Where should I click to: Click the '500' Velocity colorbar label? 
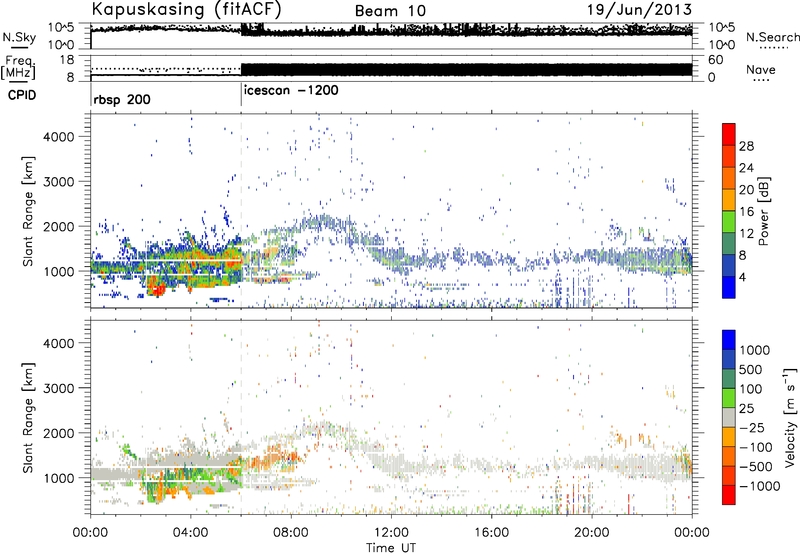(x=751, y=369)
